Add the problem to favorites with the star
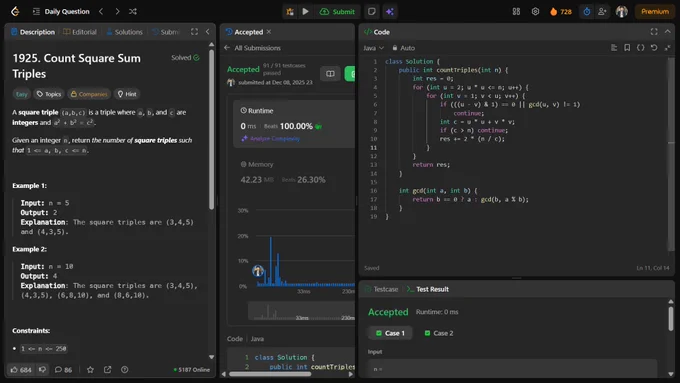This screenshot has height=383, width=680. pyautogui.click(x=90, y=370)
